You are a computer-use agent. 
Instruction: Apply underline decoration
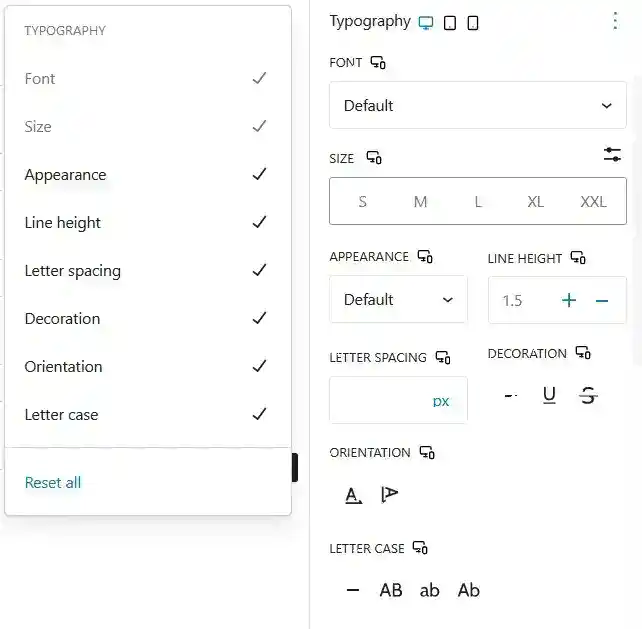[549, 395]
